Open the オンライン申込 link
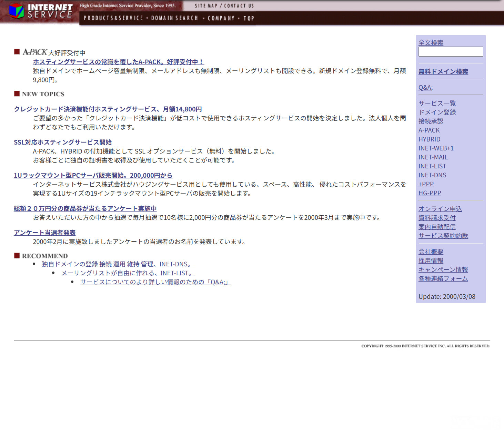Image resolution: width=504 pixels, height=433 pixels. point(440,209)
